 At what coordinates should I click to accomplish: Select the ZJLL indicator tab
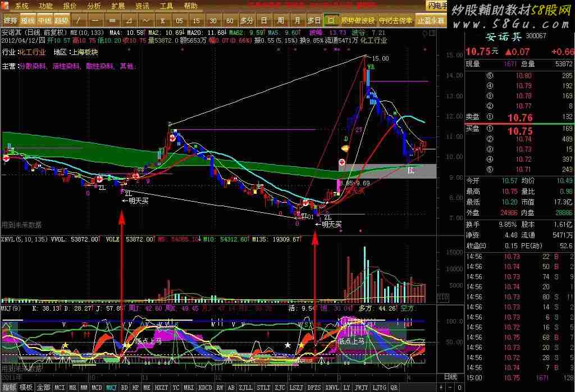[x=245, y=388]
